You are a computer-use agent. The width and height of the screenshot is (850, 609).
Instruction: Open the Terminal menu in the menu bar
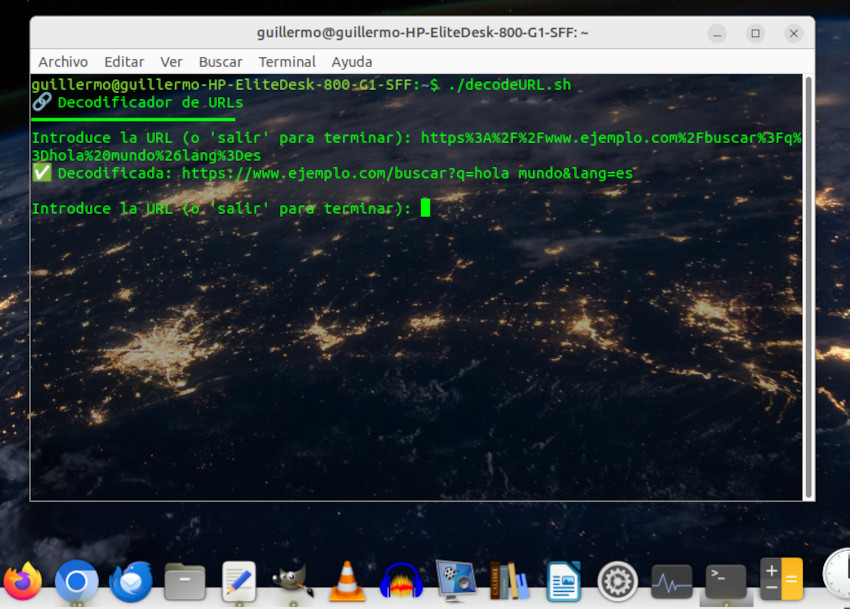click(287, 62)
